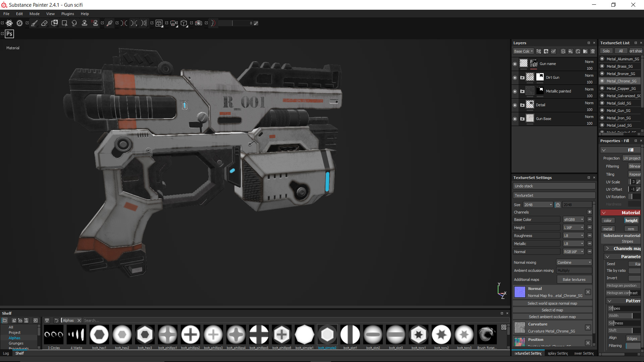The height and width of the screenshot is (362, 644).
Task: Select the Paint brush tool
Action: (34, 23)
